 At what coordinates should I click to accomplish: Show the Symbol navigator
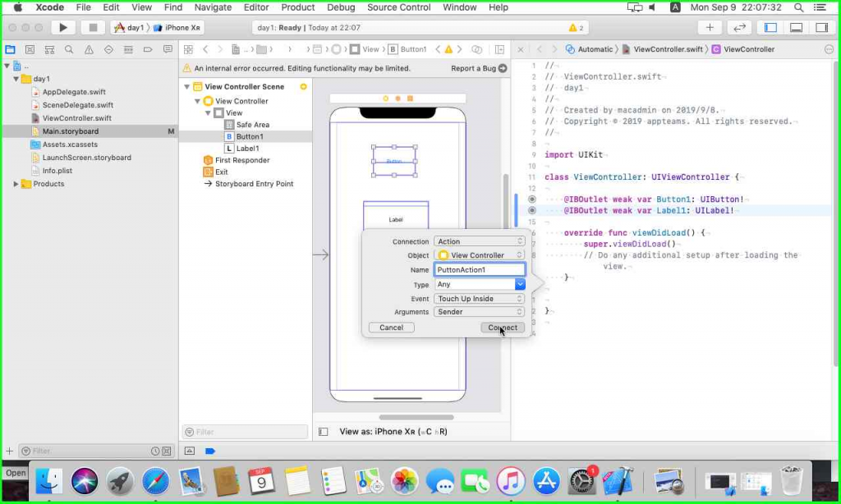click(x=49, y=49)
